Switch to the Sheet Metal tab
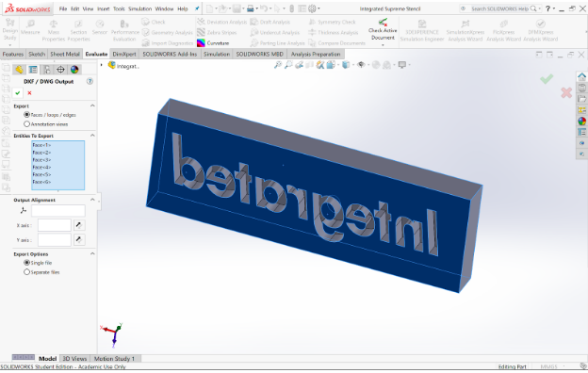This screenshot has width=588, height=373. coord(65,54)
